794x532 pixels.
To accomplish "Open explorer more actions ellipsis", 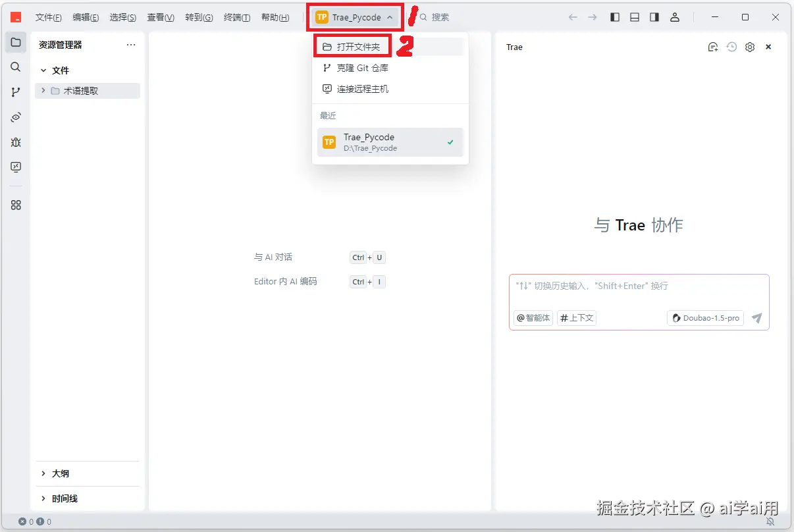I will pos(131,45).
